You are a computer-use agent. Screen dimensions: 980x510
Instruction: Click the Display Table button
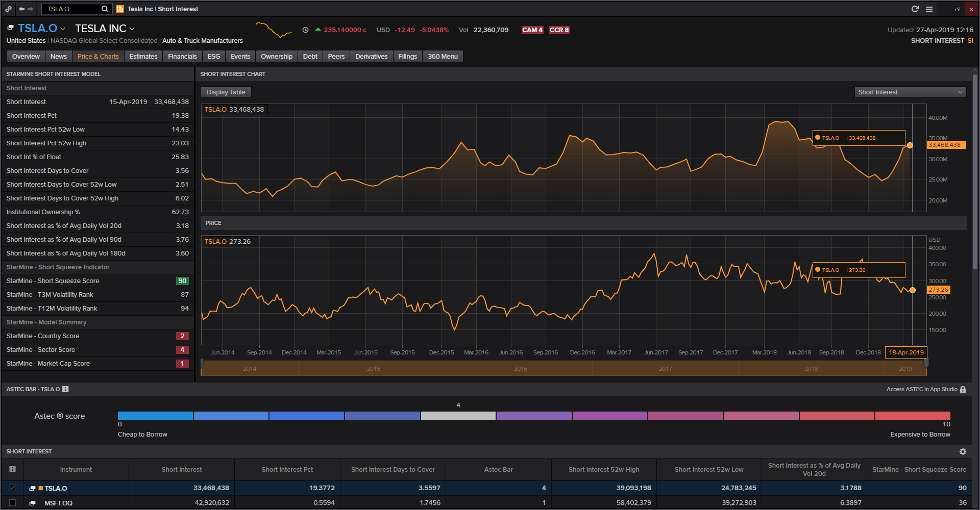(226, 92)
